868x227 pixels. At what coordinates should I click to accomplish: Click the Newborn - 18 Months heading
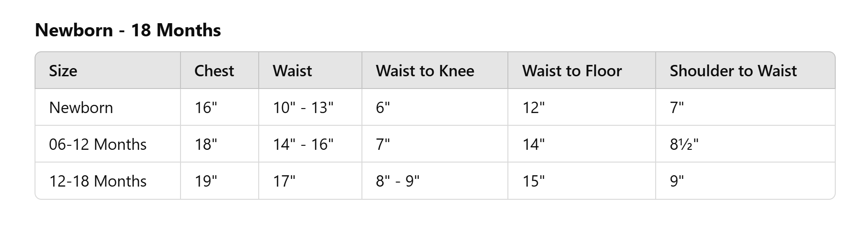(128, 30)
